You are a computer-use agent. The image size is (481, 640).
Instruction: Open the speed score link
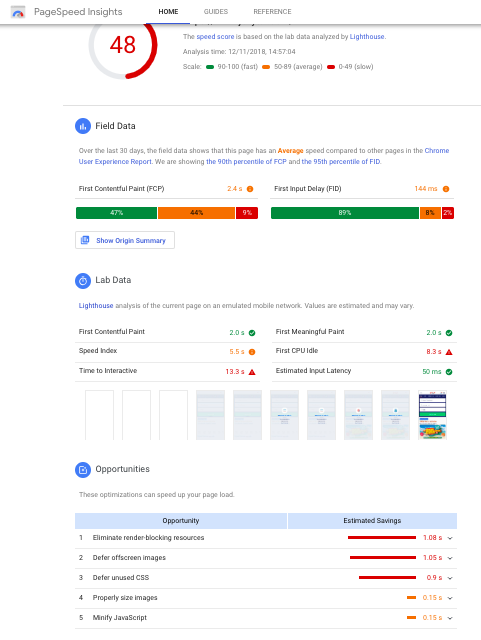pyautogui.click(x=215, y=37)
